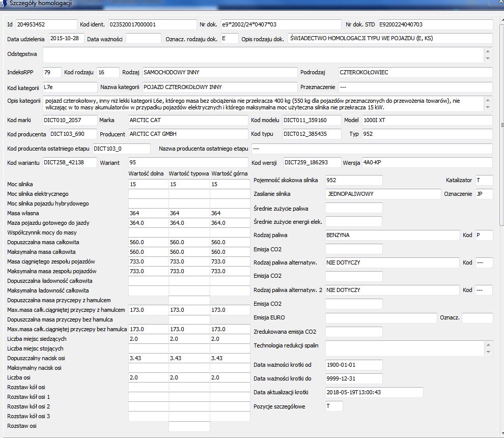504x438 pixels.
Task: Click the Producent field ARCTIC CAT GMBH
Action: [188, 134]
